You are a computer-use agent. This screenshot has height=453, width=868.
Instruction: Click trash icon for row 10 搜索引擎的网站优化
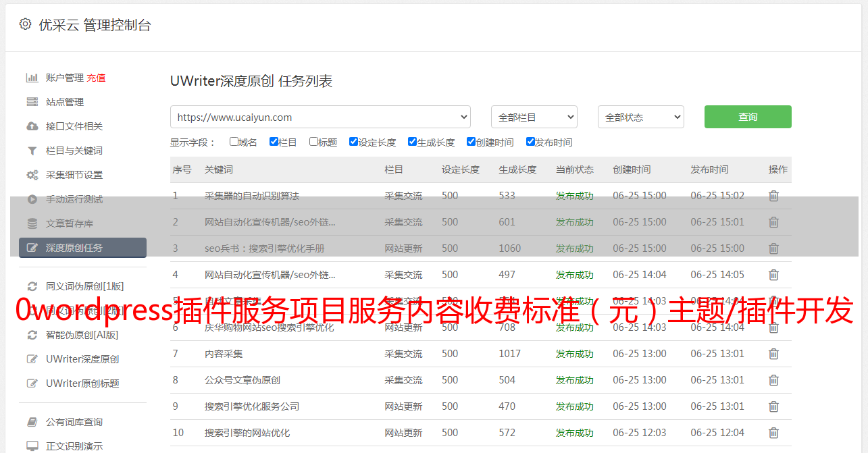coord(773,433)
